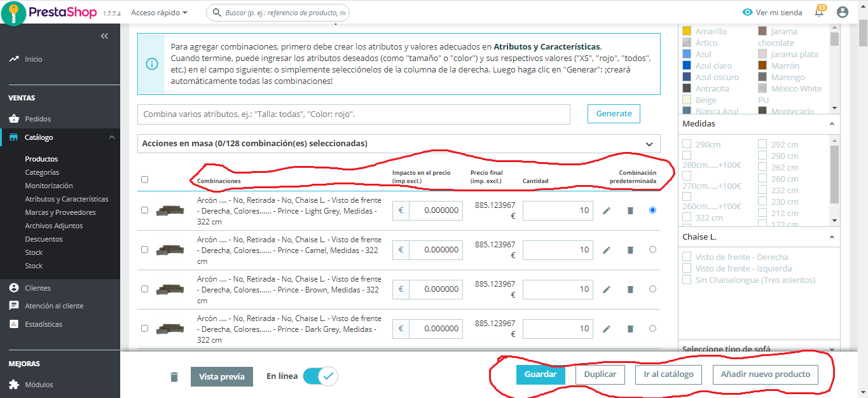Click the info icon in the blue help box

pyautogui.click(x=151, y=64)
